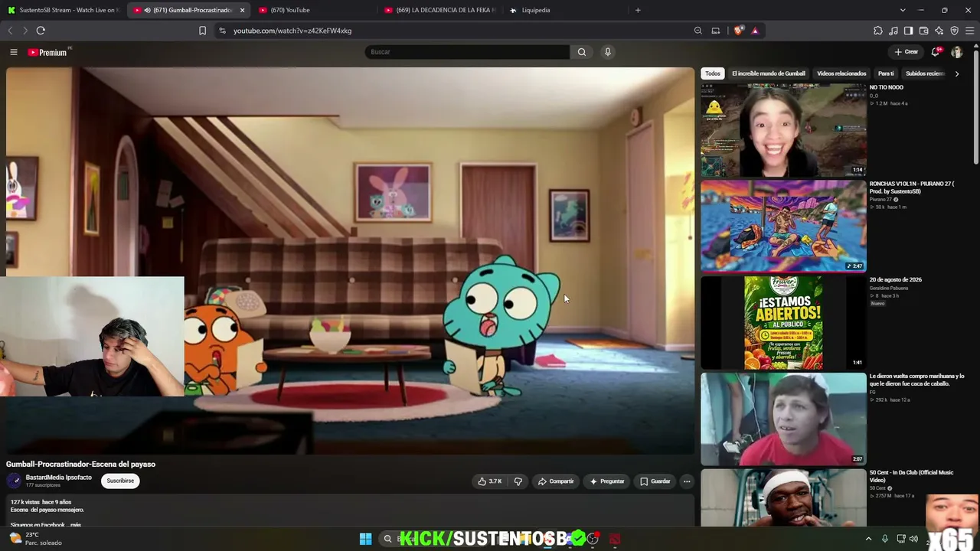Click the Gumball video player

(x=350, y=260)
